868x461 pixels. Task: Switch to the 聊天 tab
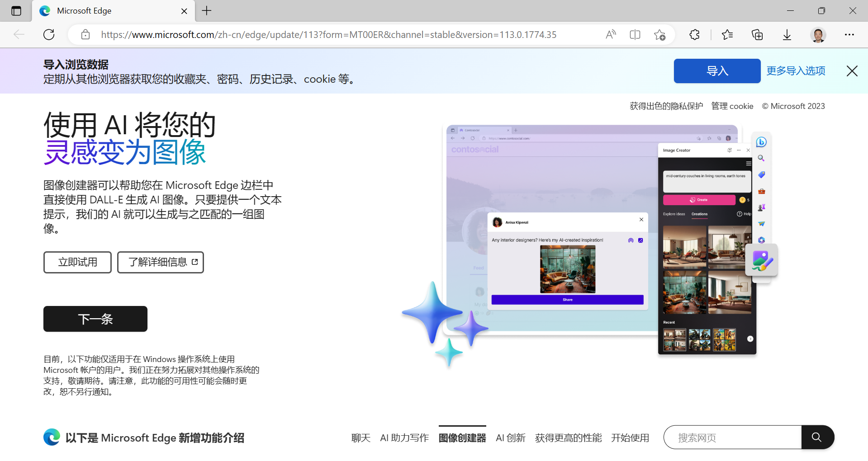(361, 437)
